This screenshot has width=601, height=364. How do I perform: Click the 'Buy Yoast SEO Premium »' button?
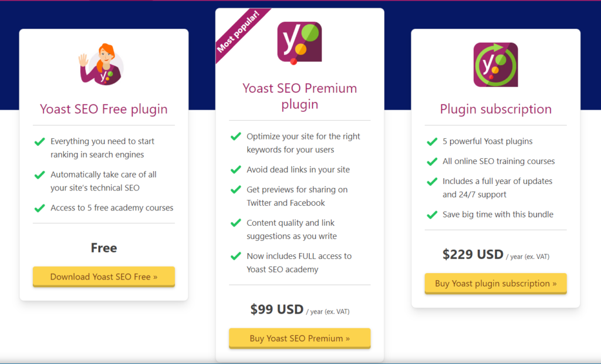pyautogui.click(x=299, y=338)
